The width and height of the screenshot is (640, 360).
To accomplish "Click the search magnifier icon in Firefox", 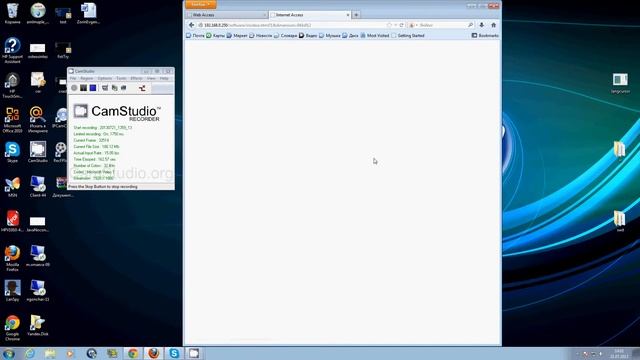I will (x=470, y=25).
